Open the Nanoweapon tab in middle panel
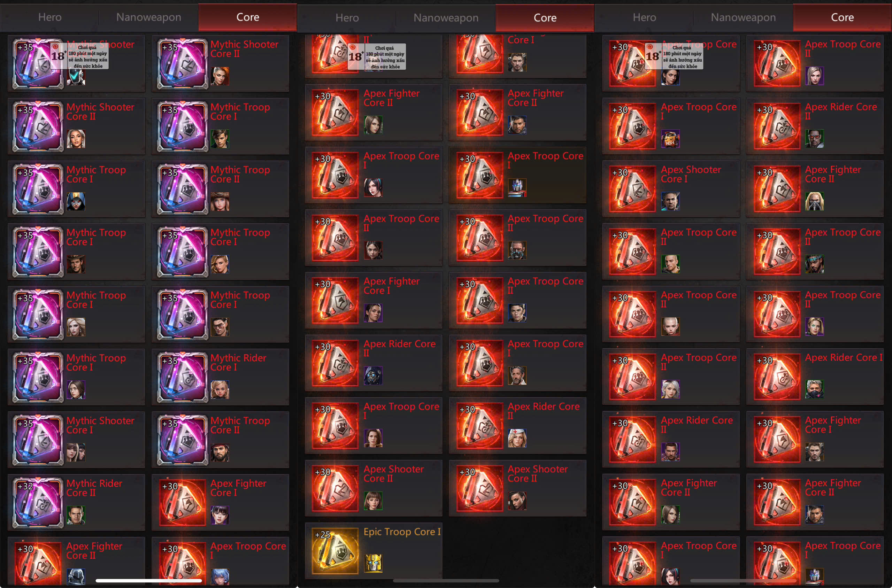892x588 pixels. 446,18
